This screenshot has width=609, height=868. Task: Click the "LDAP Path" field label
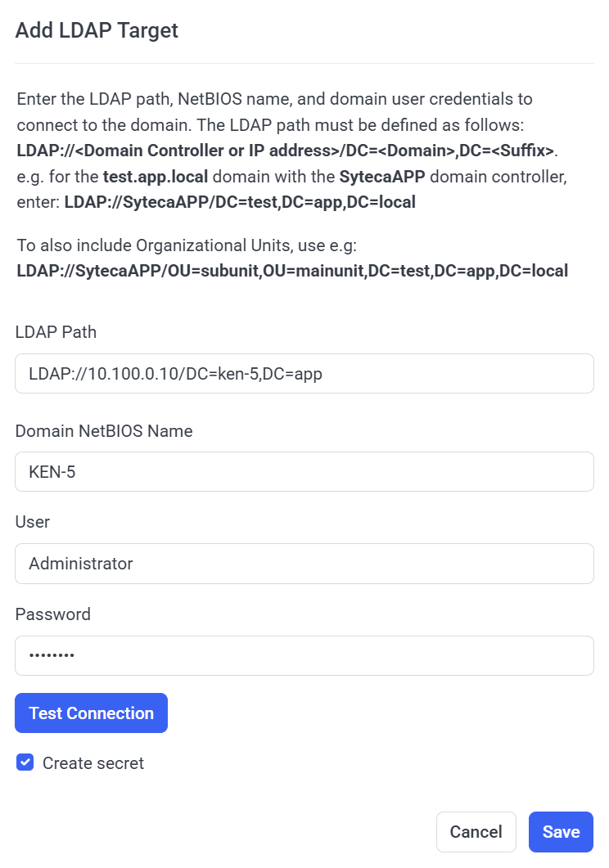(x=56, y=332)
